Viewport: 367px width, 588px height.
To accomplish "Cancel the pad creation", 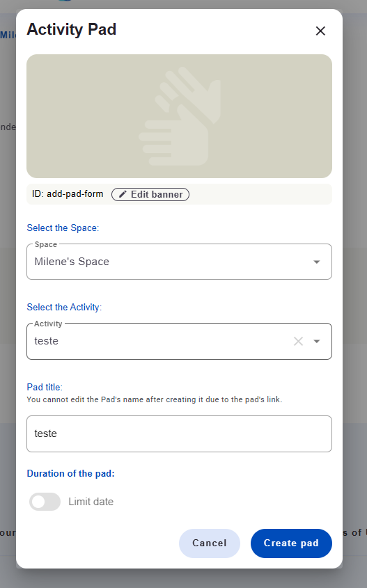I will pos(210,543).
